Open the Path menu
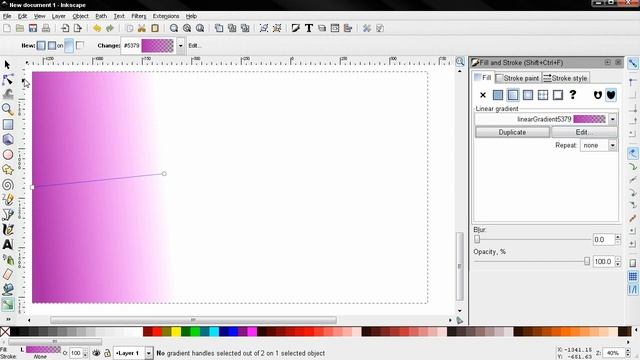This screenshot has height=360, width=640. tap(101, 16)
